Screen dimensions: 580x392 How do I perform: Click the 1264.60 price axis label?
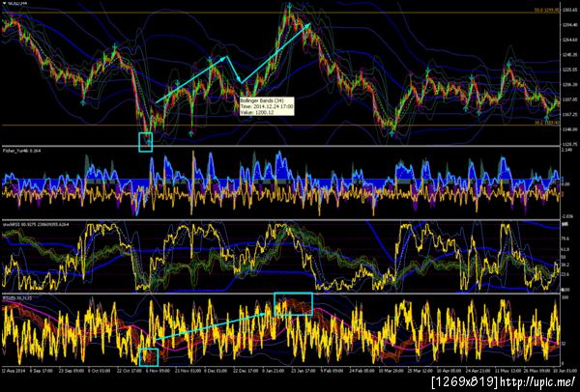point(569,40)
